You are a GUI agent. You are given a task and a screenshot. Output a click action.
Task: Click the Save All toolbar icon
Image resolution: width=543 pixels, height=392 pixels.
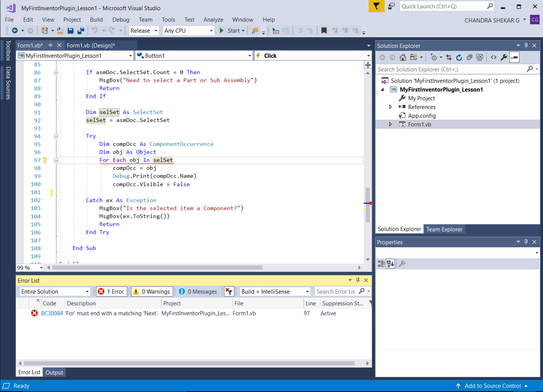(x=81, y=31)
